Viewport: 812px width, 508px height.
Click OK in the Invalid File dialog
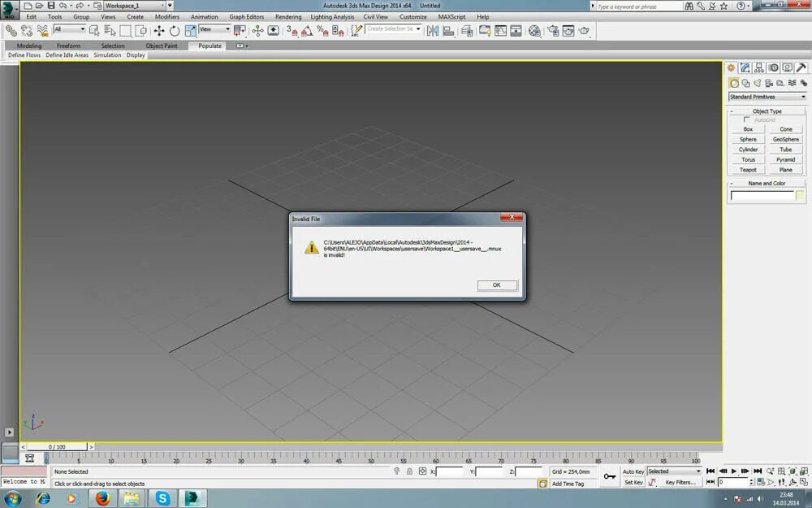[497, 285]
